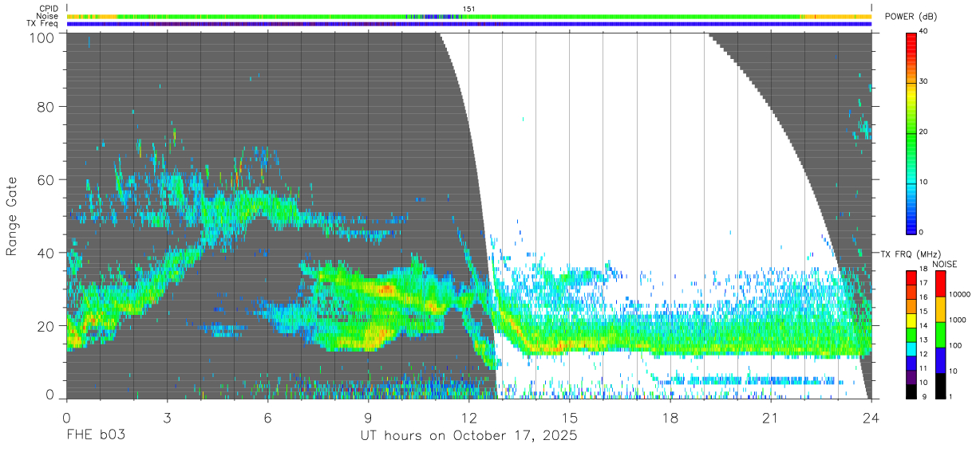
Task: Click the NOISE legend title
Action: (x=945, y=264)
